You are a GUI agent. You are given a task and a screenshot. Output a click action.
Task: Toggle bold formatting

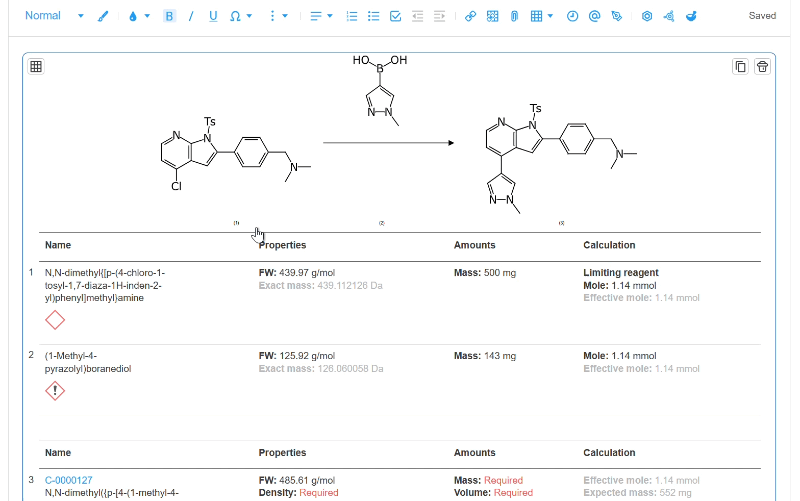coord(169,16)
